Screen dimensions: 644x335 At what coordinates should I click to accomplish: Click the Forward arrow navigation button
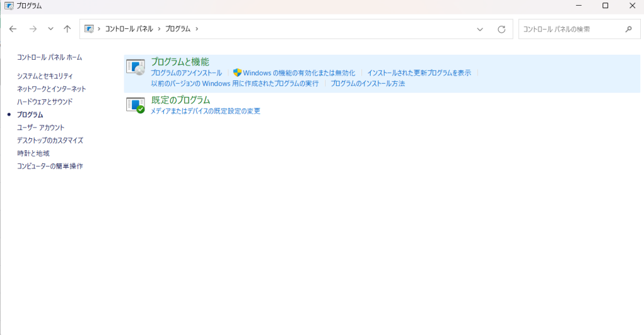point(33,29)
